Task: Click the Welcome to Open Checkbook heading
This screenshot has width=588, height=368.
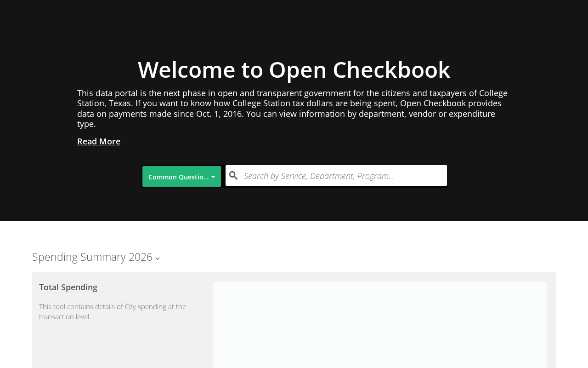Action: click(294, 69)
